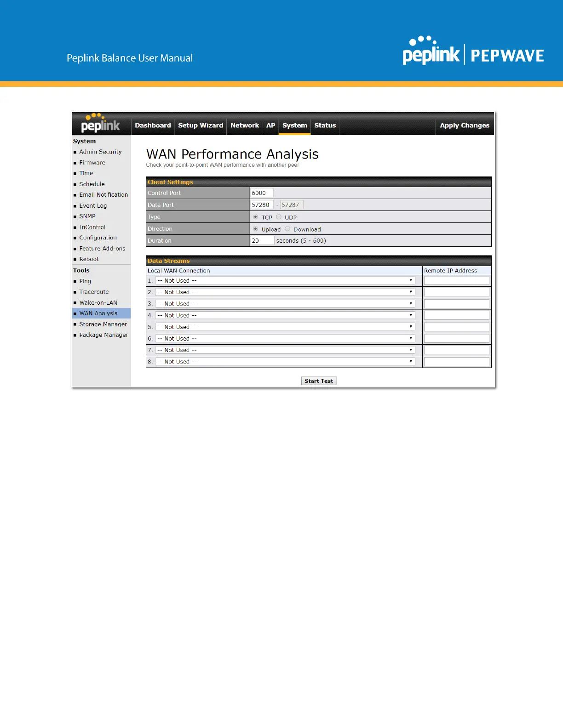This screenshot has height=728, width=563.
Task: Click the WAN Performance Analysis heading
Action: point(232,154)
